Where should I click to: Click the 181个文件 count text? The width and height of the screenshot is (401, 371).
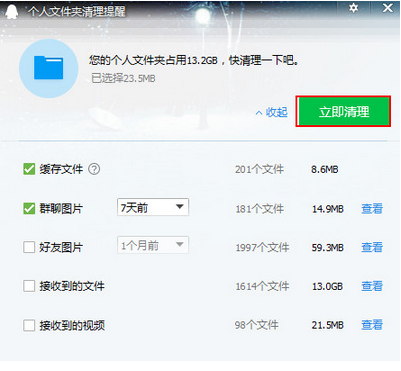tap(260, 209)
